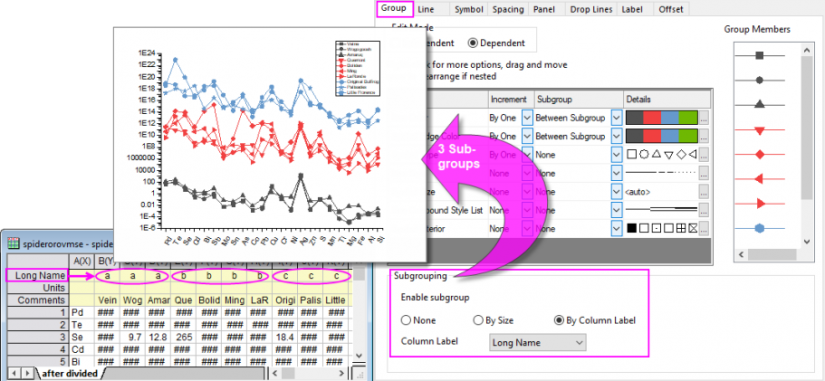Click the Vein comment cell

tap(108, 300)
